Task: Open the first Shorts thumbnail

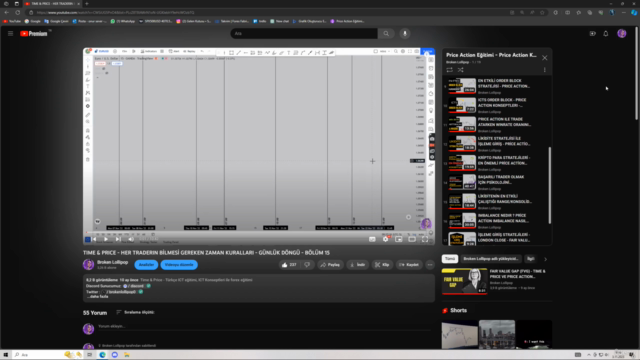Action: point(459,335)
